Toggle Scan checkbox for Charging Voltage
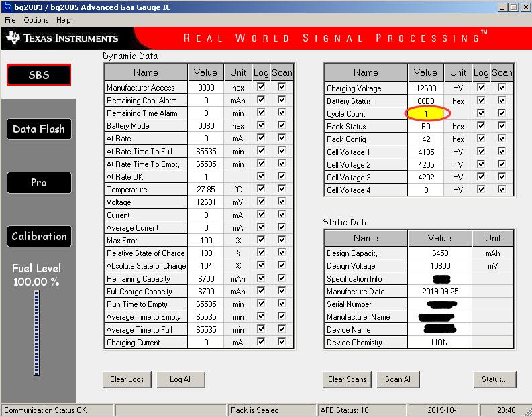The image size is (532, 417). click(x=502, y=87)
